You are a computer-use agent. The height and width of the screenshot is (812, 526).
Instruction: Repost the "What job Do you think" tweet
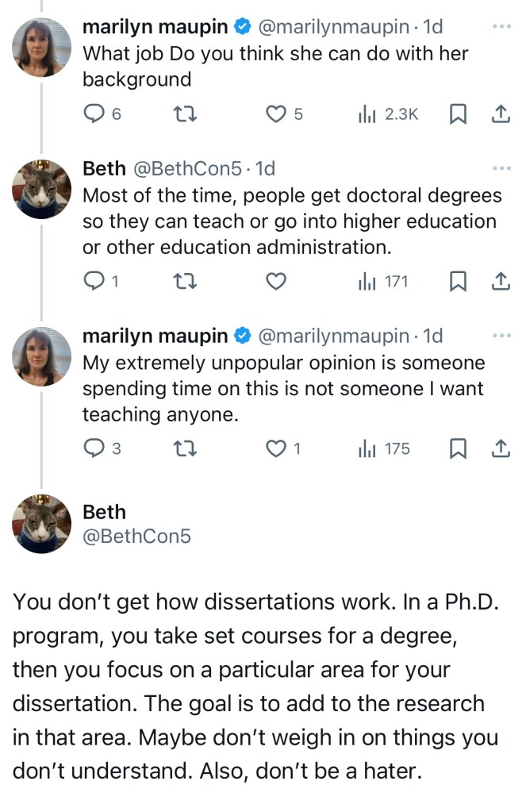184,114
